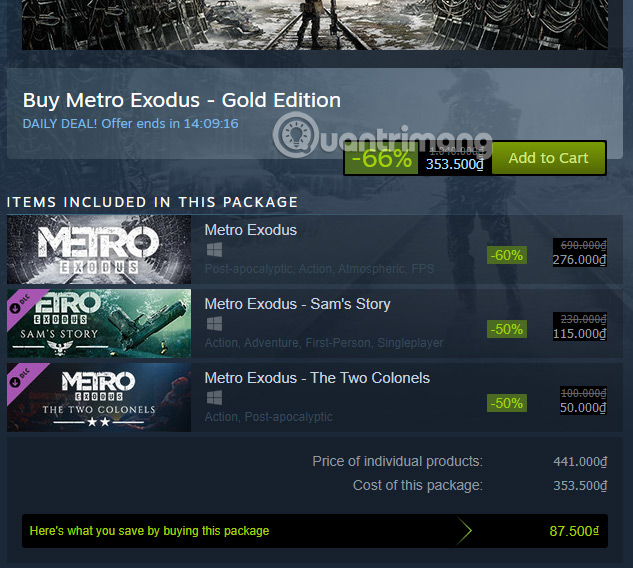Click Windows platform icon under Metro Exodus
This screenshot has width=633, height=568.
tap(213, 250)
